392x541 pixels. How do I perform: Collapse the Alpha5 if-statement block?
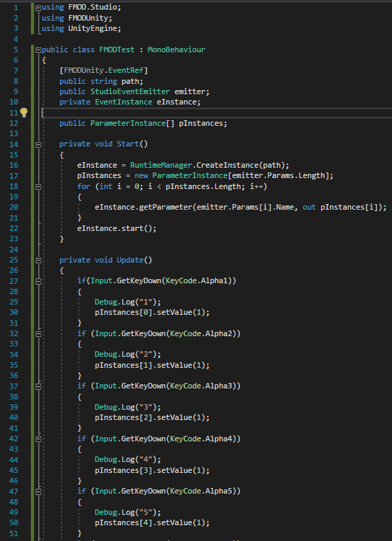coord(39,492)
